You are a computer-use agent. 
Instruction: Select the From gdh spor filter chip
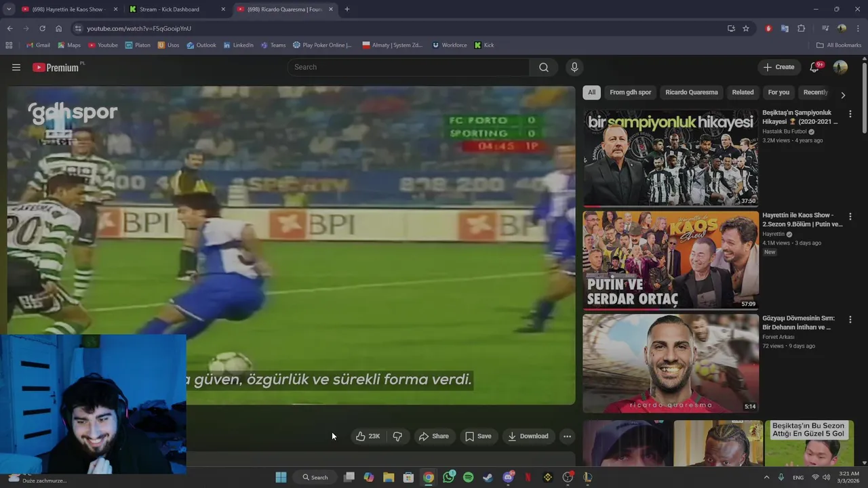(630, 92)
